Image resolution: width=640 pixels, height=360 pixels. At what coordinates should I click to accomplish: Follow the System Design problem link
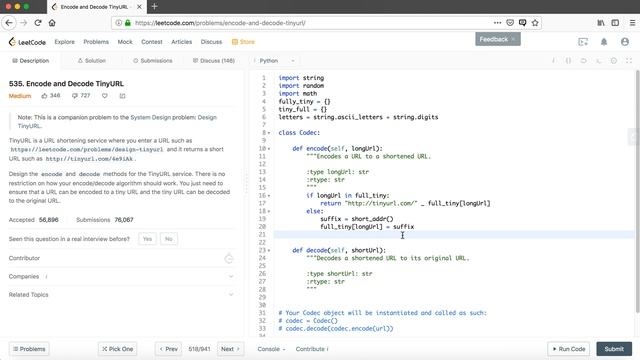(x=150, y=118)
